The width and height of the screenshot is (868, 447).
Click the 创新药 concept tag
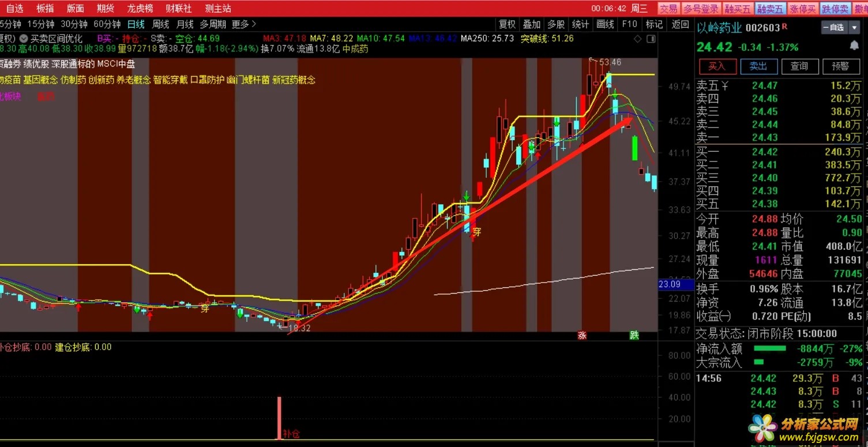(x=101, y=80)
